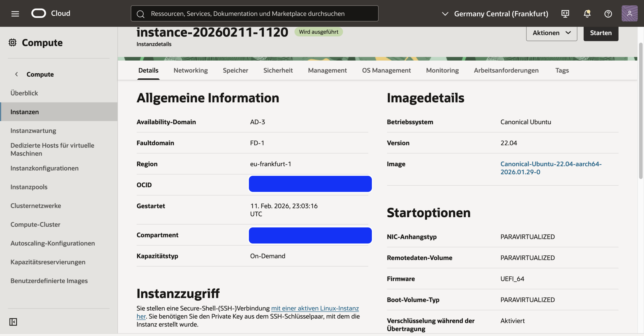Viewport: 644px width, 336px height.
Task: Click the NIC-Anhangstyp PARAVIRTUALIZED value
Action: 528,237
